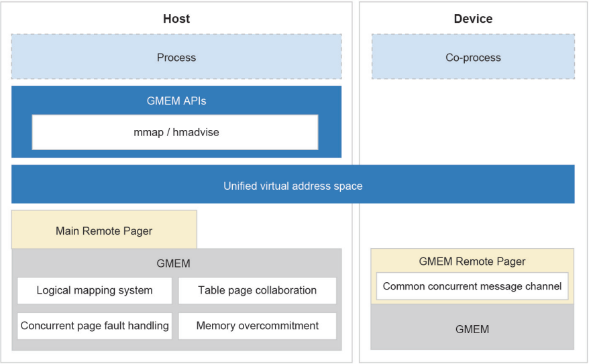This screenshot has height=364, width=589.
Task: Select the Table page collaboration box
Action: 257,290
